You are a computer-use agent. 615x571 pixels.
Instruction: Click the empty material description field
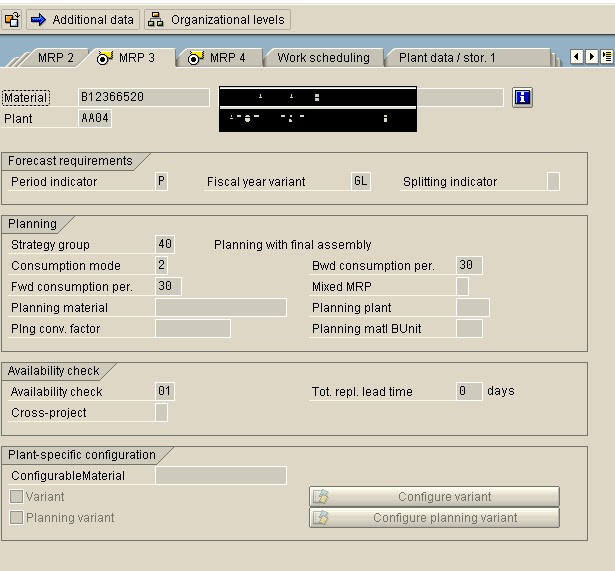(460, 97)
